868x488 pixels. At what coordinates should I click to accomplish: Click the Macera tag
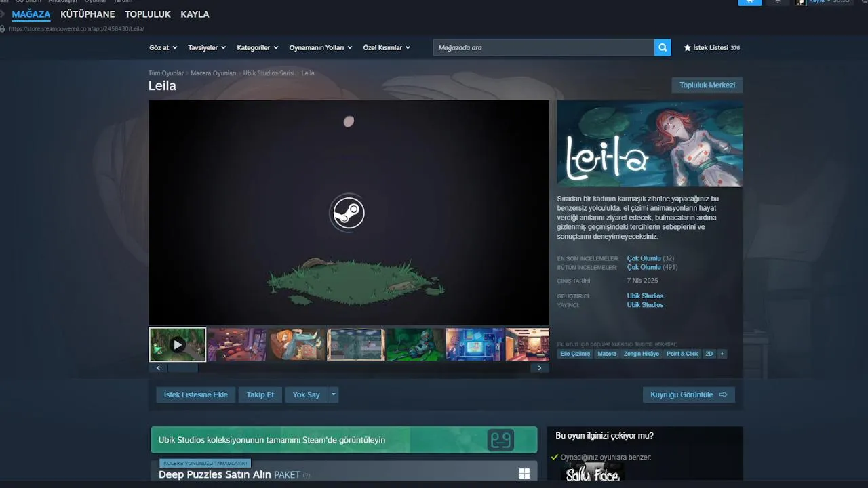pyautogui.click(x=607, y=354)
